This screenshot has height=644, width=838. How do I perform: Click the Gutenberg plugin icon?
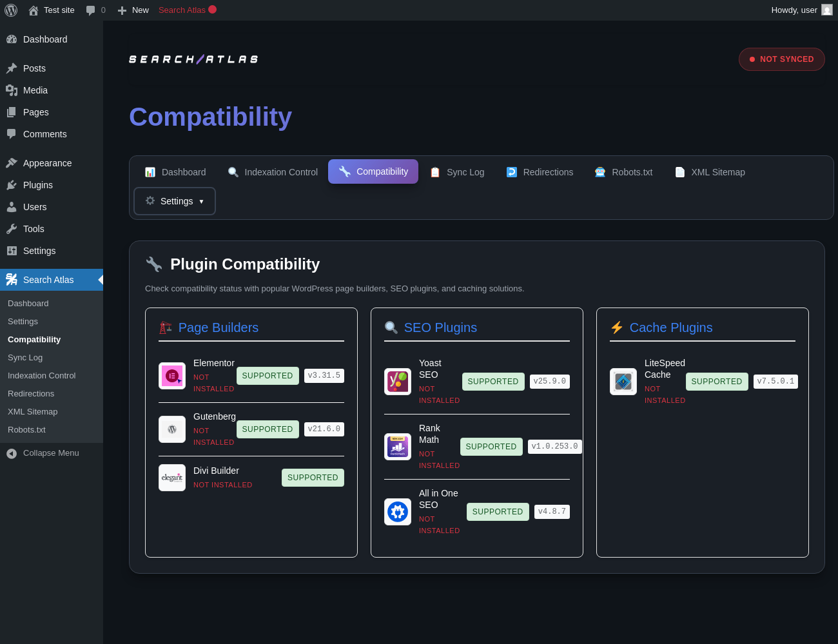click(x=172, y=429)
